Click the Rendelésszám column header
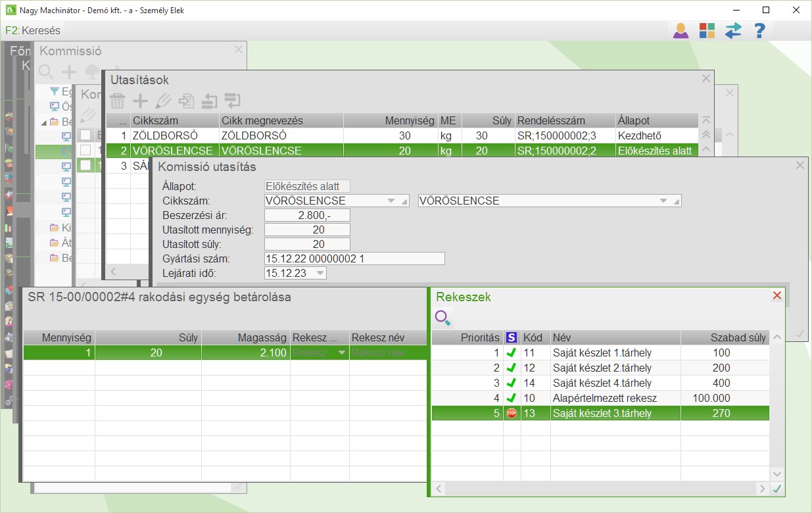 point(565,120)
